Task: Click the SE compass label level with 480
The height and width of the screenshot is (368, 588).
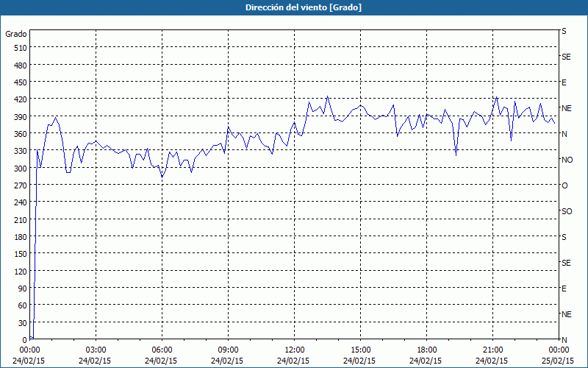Action: point(566,57)
